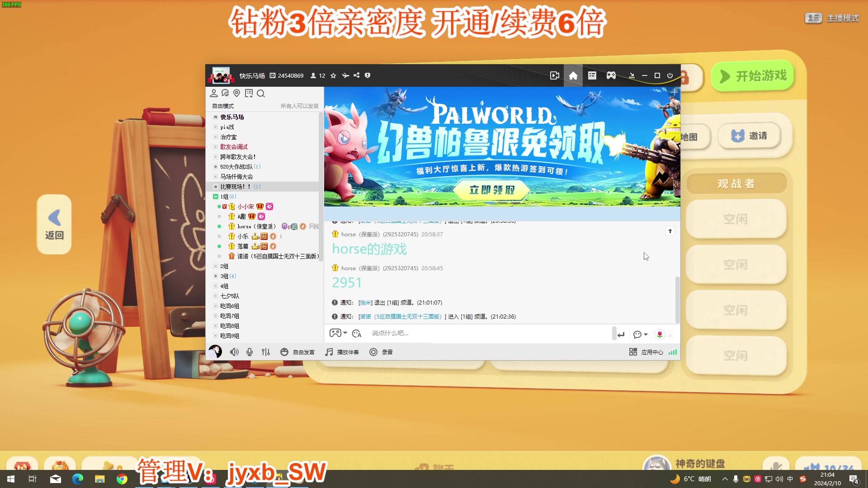Click the headset customer service icon
The height and width of the screenshot is (488, 868).
pos(225,93)
